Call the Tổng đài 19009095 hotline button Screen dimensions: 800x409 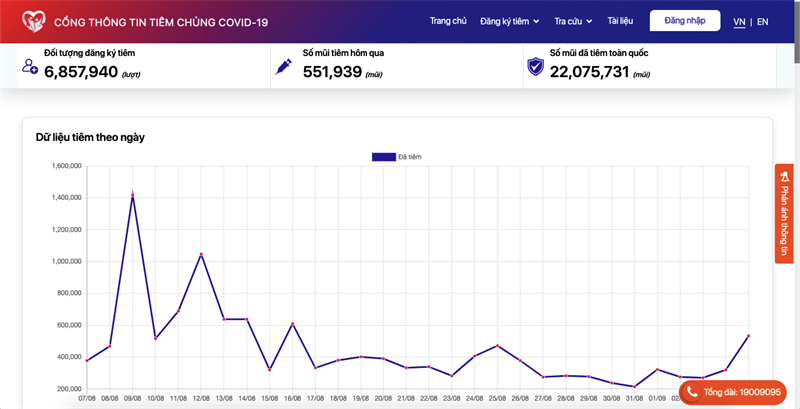coord(734,392)
